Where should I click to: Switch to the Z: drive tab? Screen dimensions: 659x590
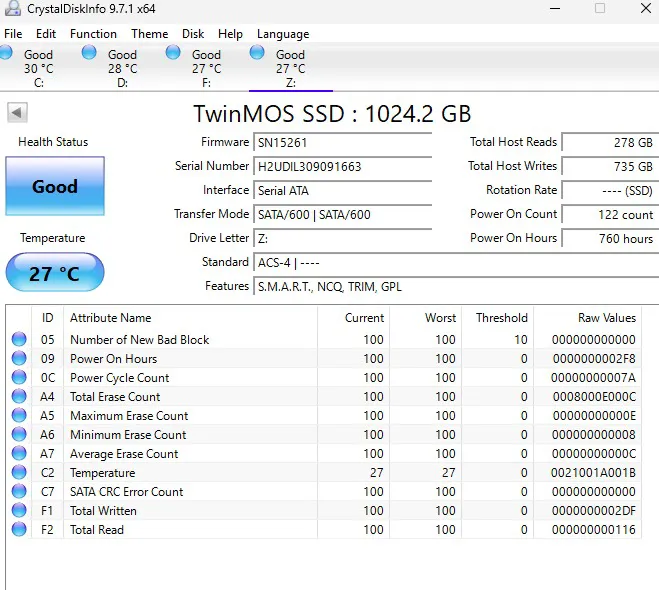coord(290,67)
